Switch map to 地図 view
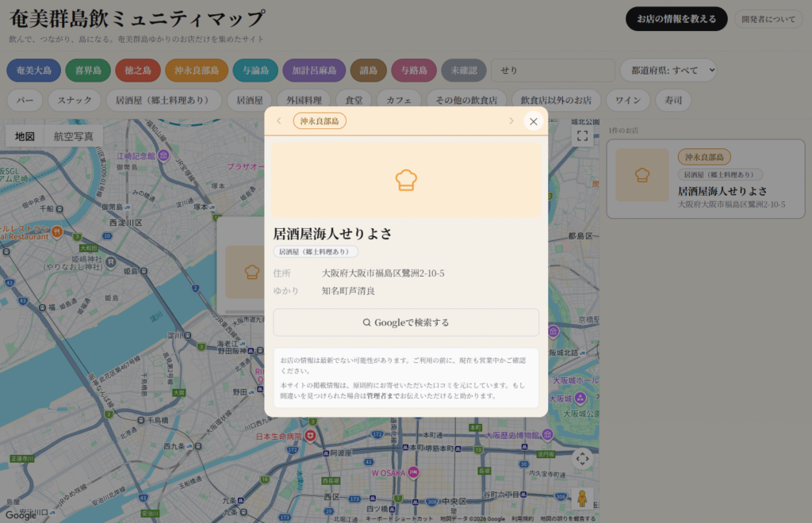 coord(25,136)
